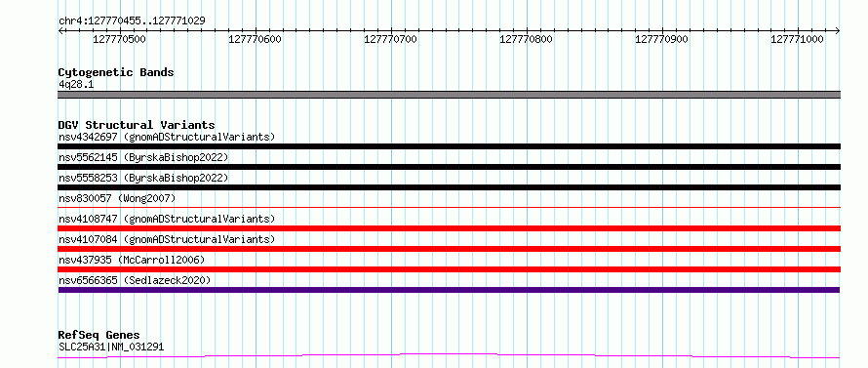The image size is (868, 368).
Task: Click the nsv4107084 variant label
Action: pos(167,239)
